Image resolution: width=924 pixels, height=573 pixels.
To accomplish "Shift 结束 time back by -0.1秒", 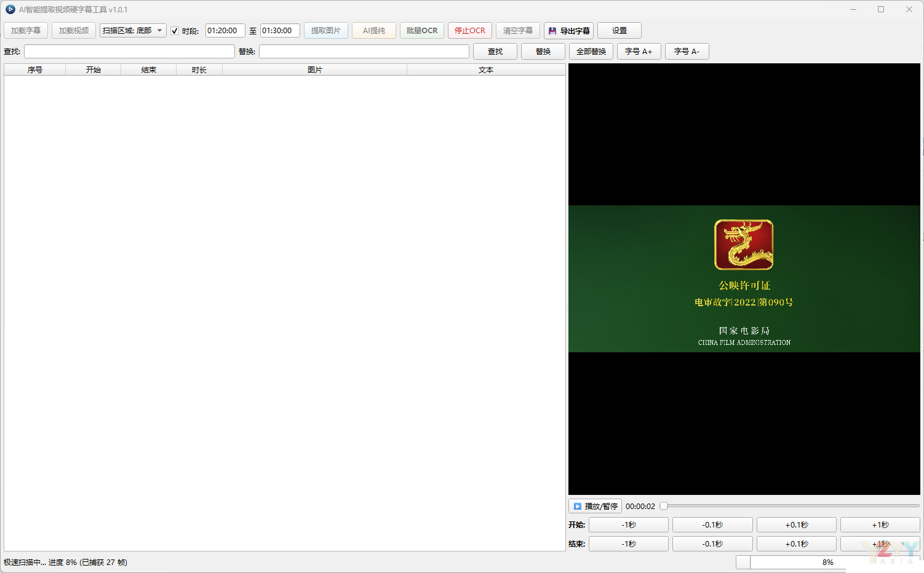I will point(712,544).
